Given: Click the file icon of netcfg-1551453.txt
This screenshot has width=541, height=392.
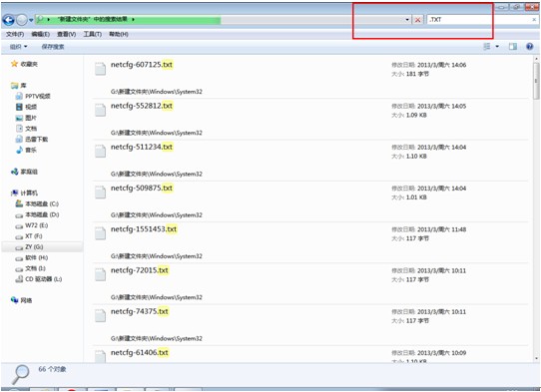Looking at the screenshot, I should click(100, 232).
